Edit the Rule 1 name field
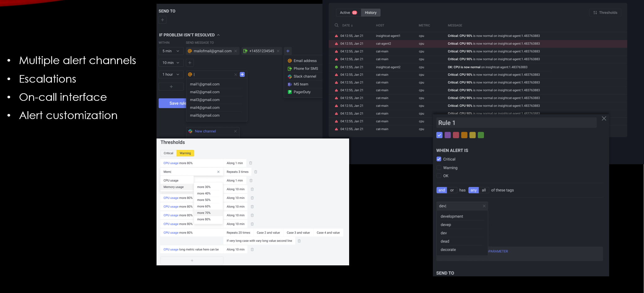Screen dimensions: 644x293 516,123
